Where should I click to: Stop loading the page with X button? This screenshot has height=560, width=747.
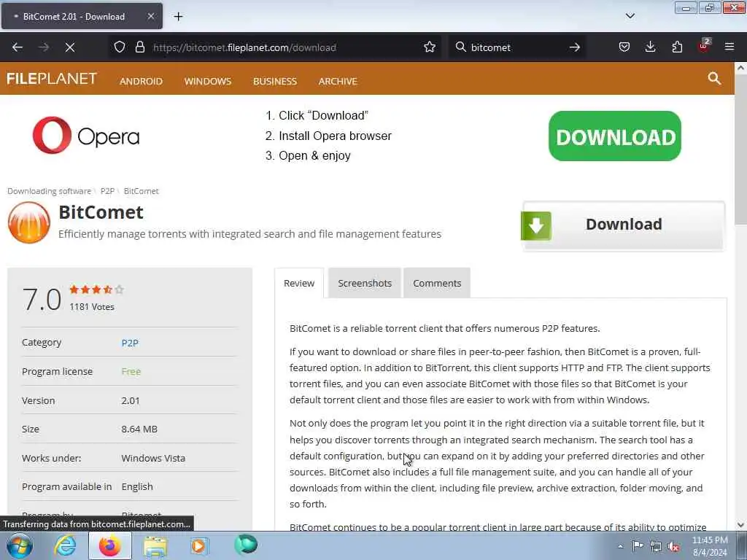(x=70, y=47)
